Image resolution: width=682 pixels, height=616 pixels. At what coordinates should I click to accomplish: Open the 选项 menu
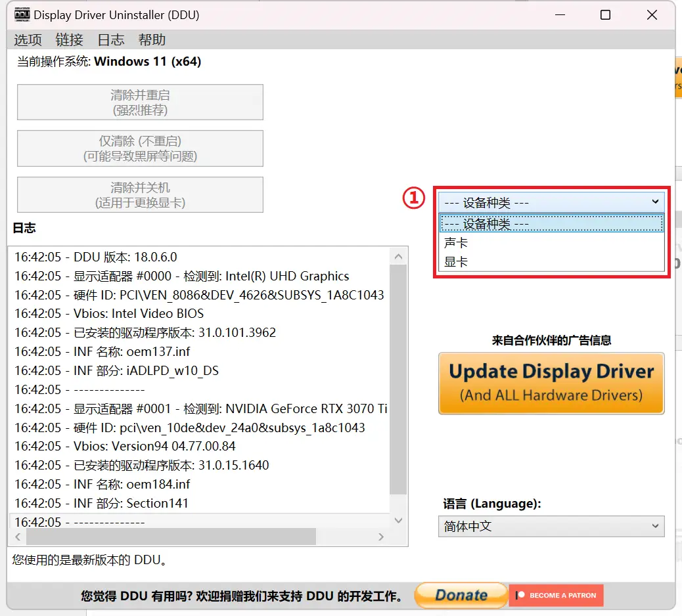coord(28,40)
